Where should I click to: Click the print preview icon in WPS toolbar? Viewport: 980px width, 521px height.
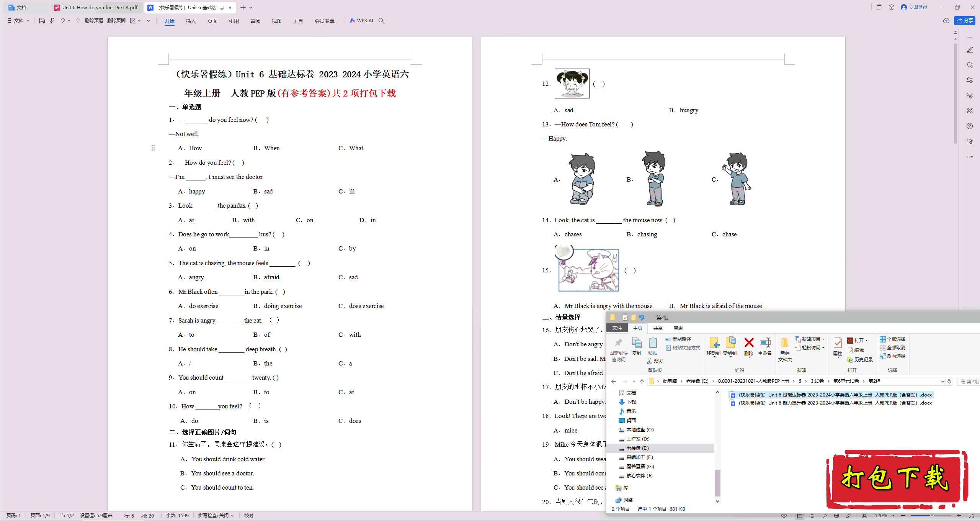52,21
